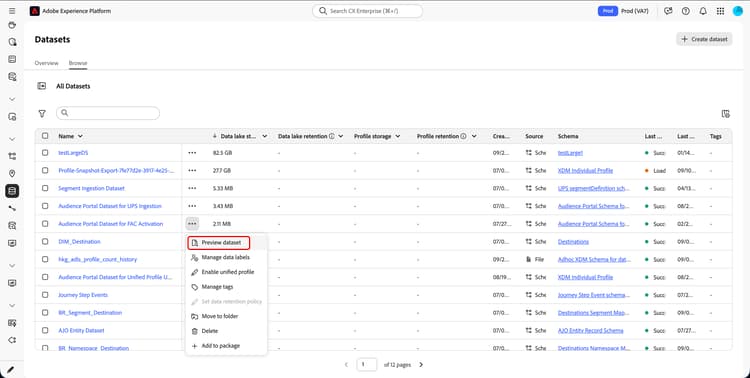Open more actions for testLargeDS row
The image size is (750, 378).
click(192, 153)
